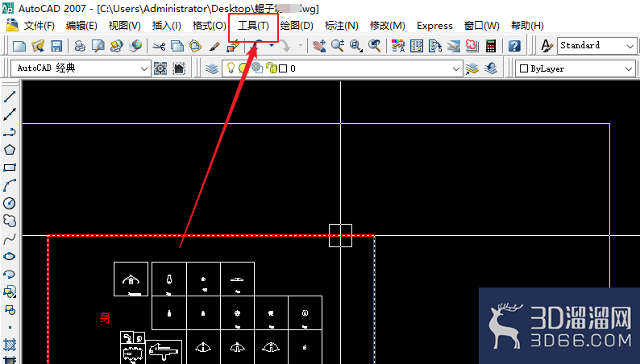Open the 工具(T) menu
The height and width of the screenshot is (364, 640).
tap(253, 26)
